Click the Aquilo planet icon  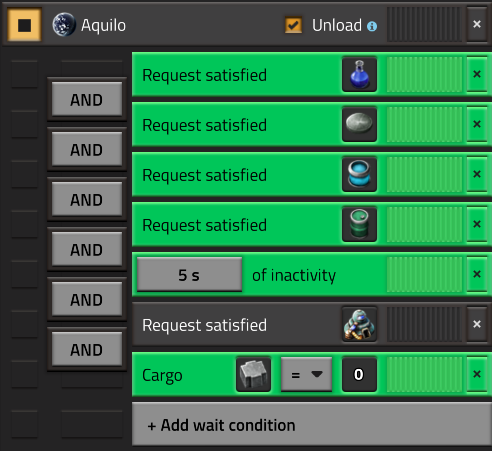pos(64,25)
